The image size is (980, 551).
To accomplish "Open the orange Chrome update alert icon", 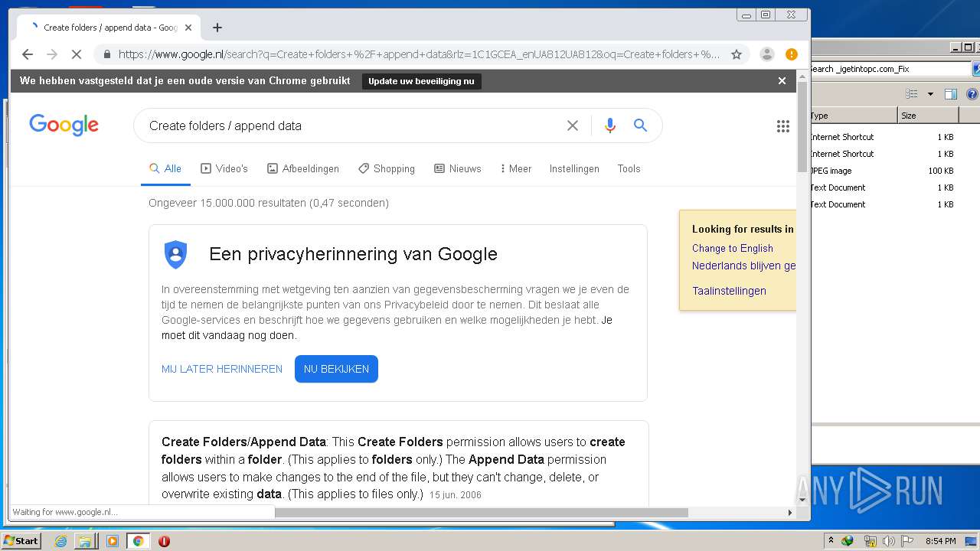I will (x=792, y=54).
